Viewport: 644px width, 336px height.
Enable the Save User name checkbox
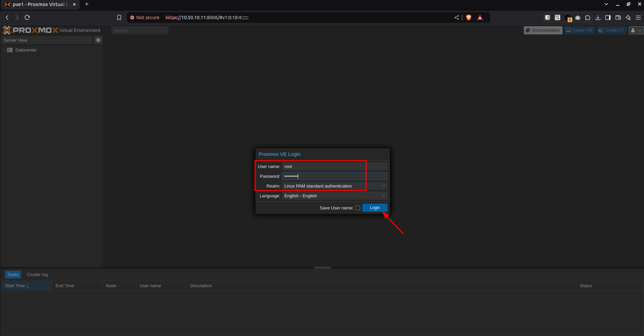(358, 208)
